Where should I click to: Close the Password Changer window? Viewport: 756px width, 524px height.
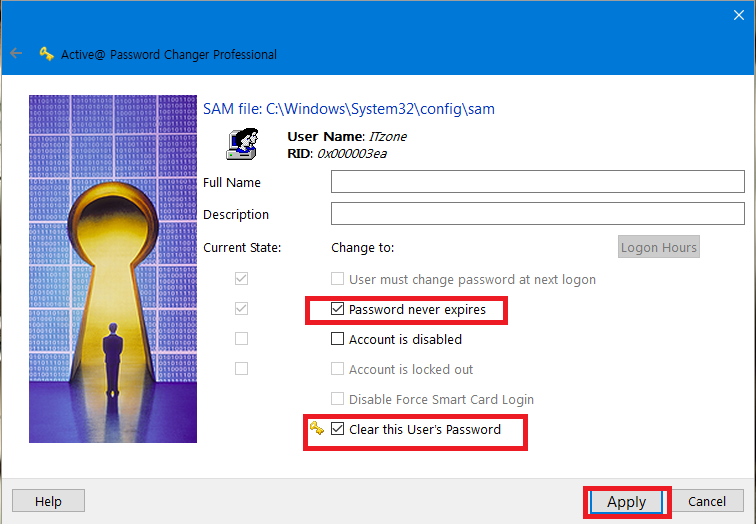click(739, 15)
